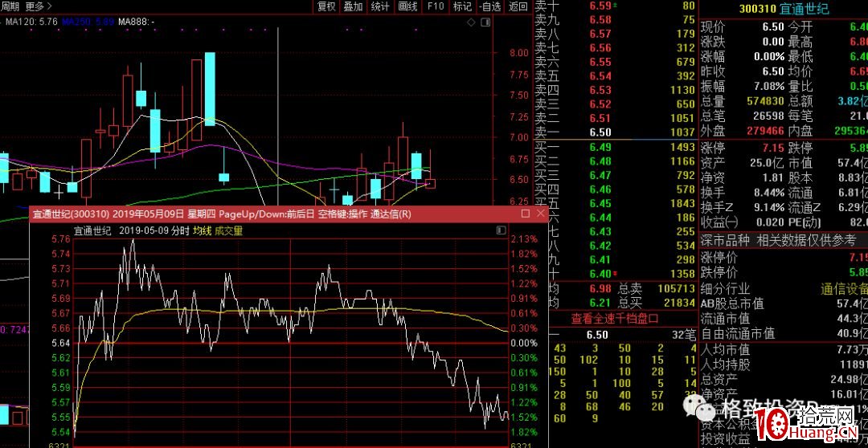Screen dimensions: 868x448
Task: Click the 跌停价 row in reference panel
Action: [784, 273]
